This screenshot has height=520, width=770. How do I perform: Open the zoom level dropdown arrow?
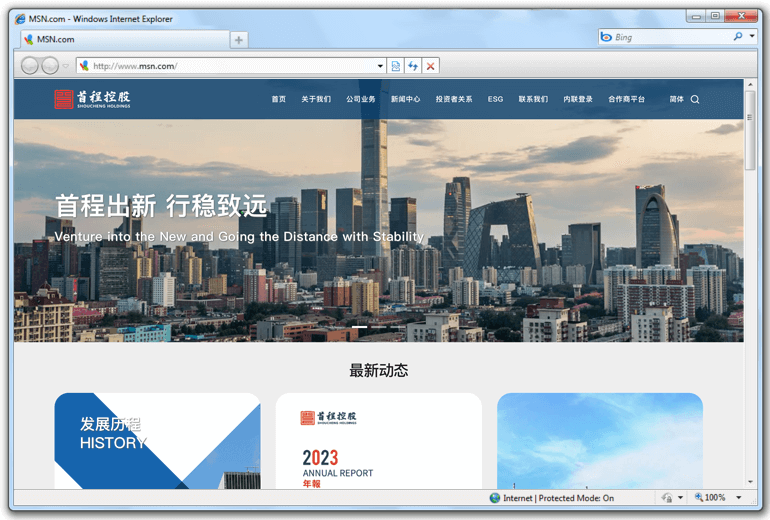(739, 498)
